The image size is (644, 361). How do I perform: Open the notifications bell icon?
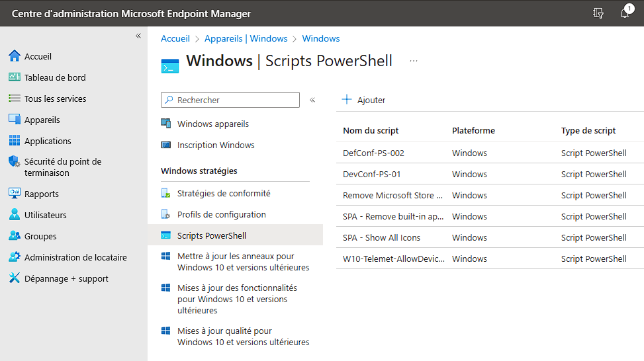(x=625, y=13)
